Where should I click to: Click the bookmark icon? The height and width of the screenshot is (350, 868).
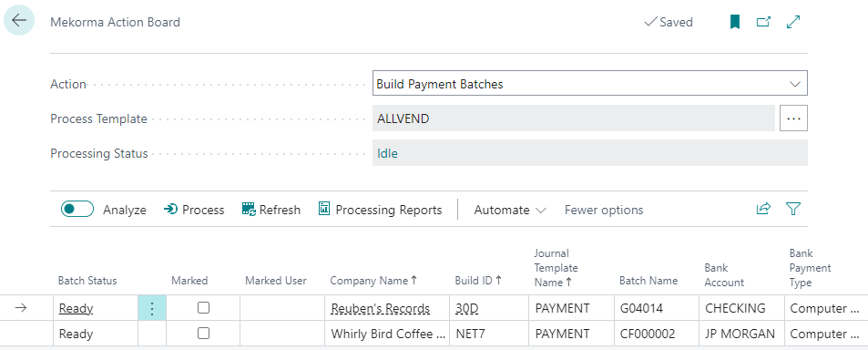pos(735,22)
